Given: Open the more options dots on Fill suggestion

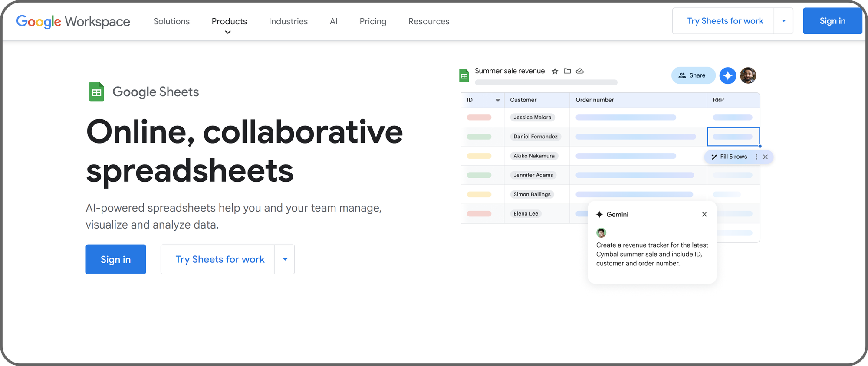Looking at the screenshot, I should click(x=756, y=157).
